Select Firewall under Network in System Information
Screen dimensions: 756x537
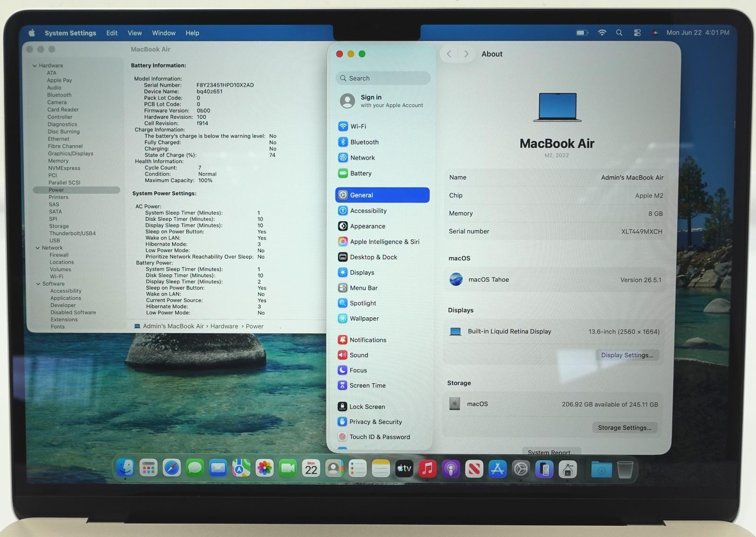(x=59, y=255)
